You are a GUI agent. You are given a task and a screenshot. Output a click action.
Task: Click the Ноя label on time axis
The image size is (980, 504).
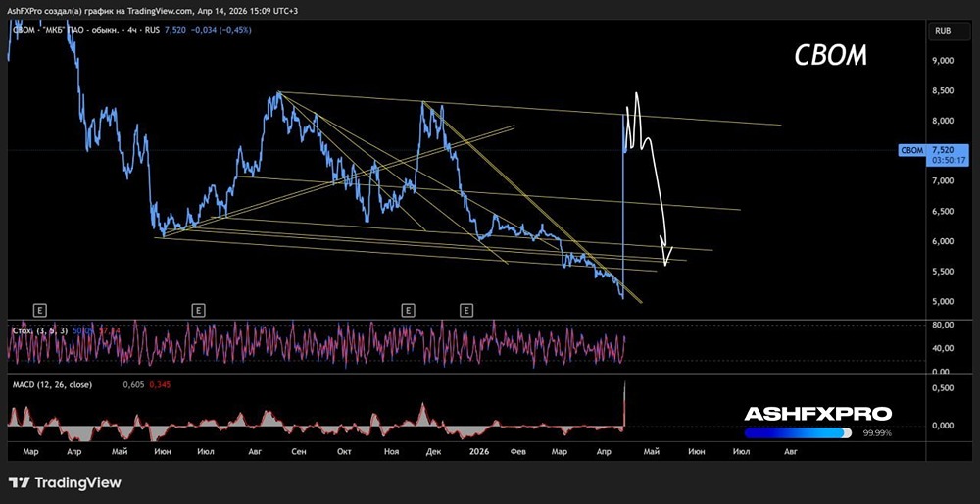click(392, 451)
